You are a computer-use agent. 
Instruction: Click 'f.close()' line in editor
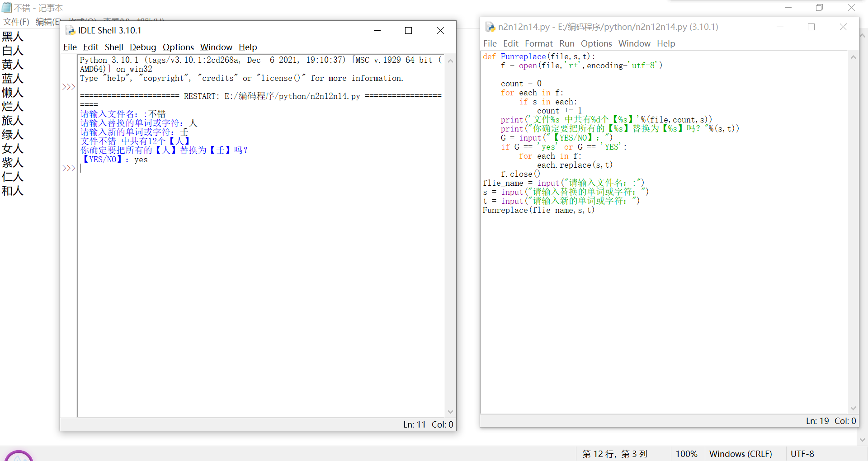click(x=520, y=174)
